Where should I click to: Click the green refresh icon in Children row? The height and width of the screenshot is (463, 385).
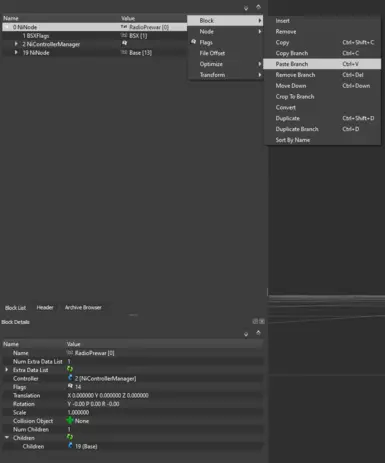[70, 437]
